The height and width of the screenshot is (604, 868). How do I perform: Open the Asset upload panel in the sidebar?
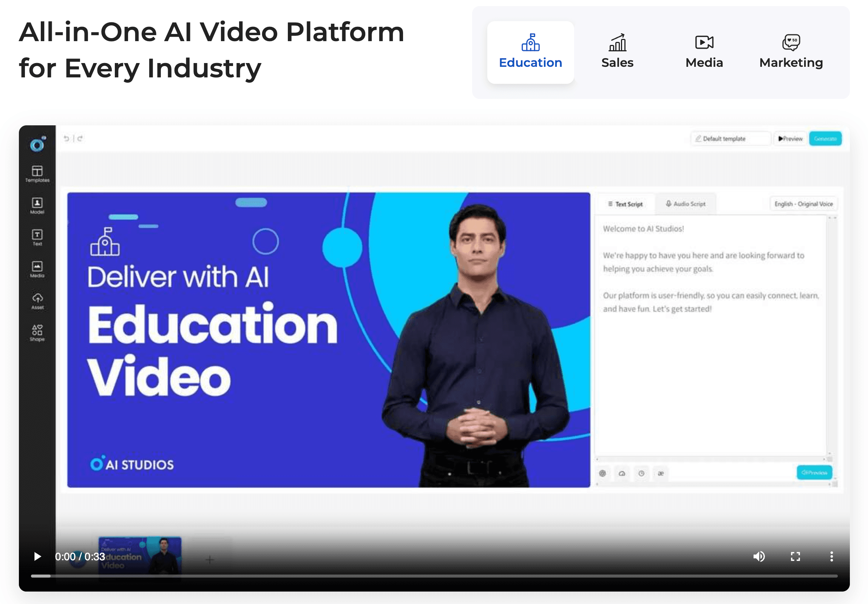[37, 301]
